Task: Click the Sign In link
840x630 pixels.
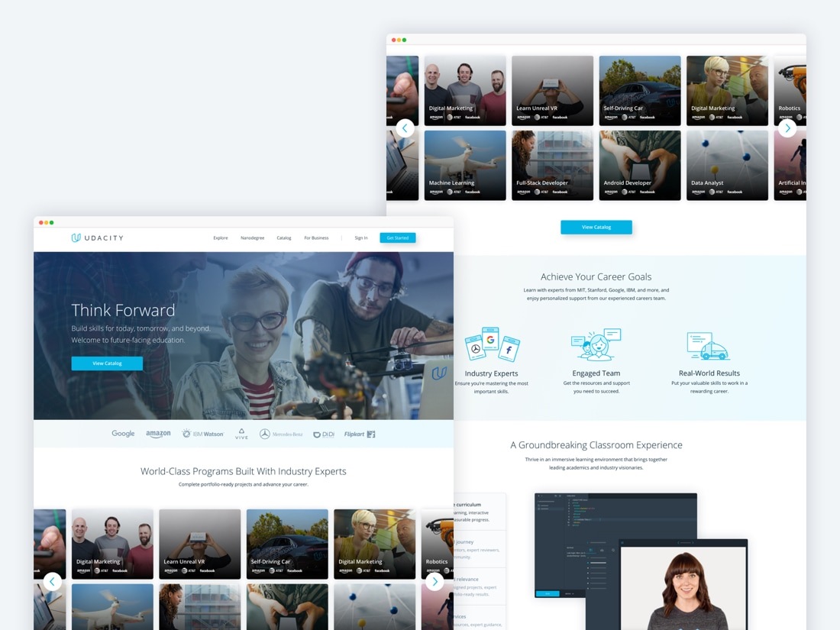Action: click(x=361, y=237)
